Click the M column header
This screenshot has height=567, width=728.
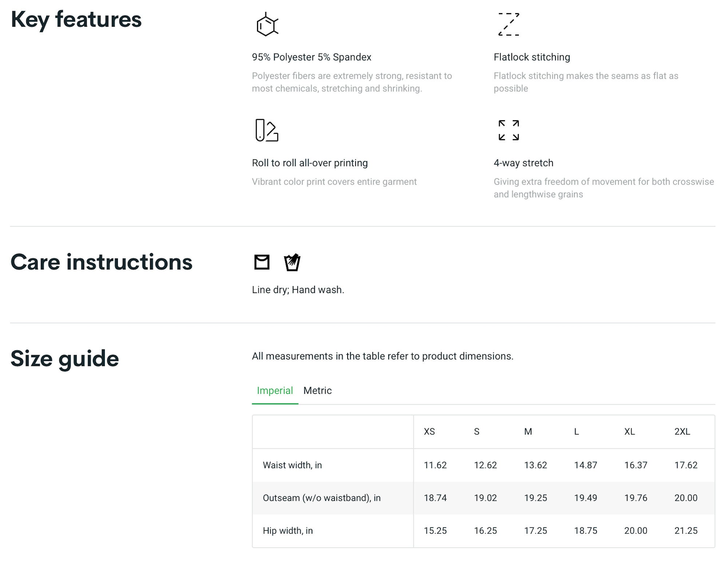click(x=528, y=432)
